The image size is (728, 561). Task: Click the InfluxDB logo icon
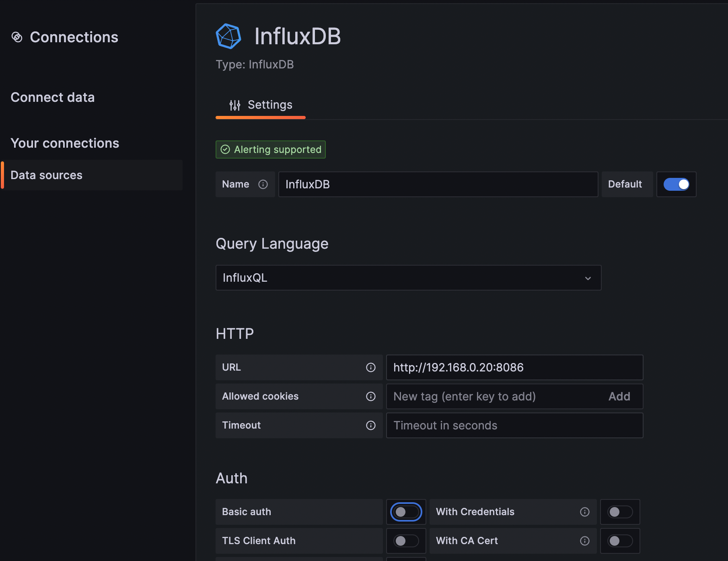[228, 36]
